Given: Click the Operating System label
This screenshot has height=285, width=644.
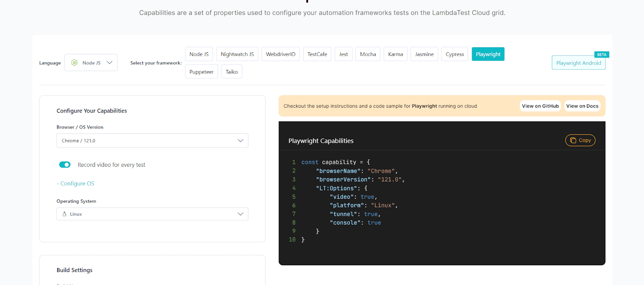Looking at the screenshot, I should 76,201.
